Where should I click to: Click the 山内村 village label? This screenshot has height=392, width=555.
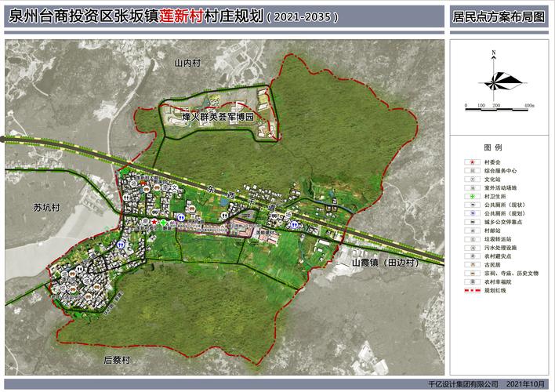click(x=188, y=61)
